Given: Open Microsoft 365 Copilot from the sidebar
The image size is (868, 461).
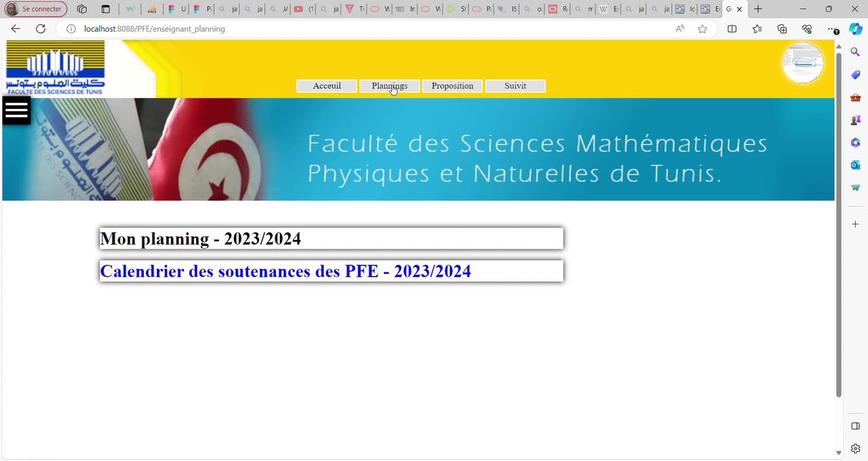Looking at the screenshot, I should (854, 142).
